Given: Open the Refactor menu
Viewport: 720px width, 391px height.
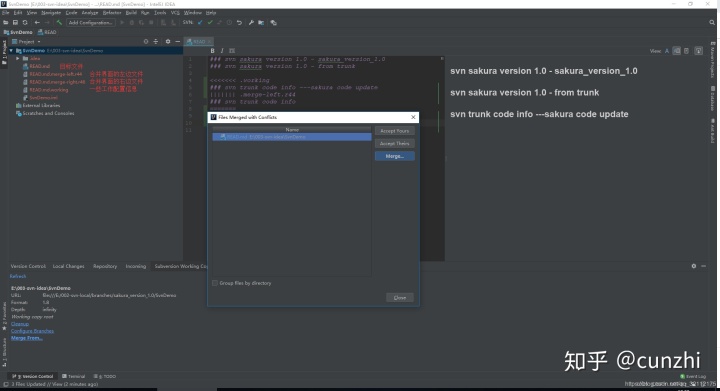Looking at the screenshot, I should (112, 13).
